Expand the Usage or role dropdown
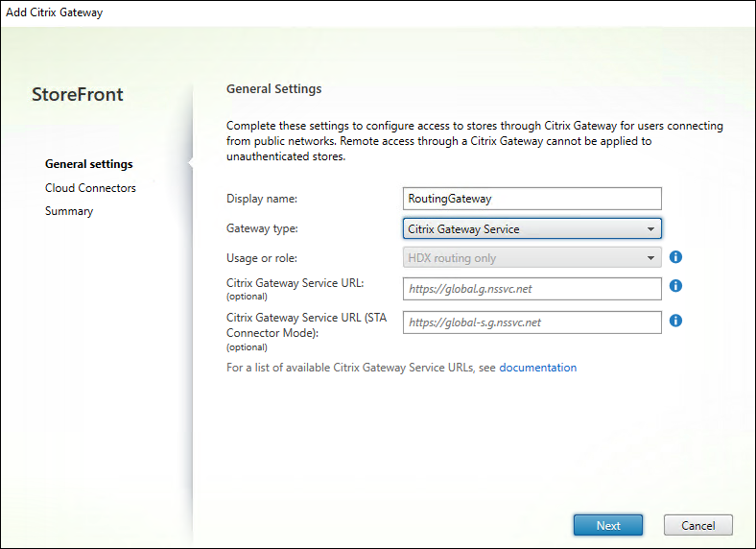The image size is (756, 549). pyautogui.click(x=532, y=258)
